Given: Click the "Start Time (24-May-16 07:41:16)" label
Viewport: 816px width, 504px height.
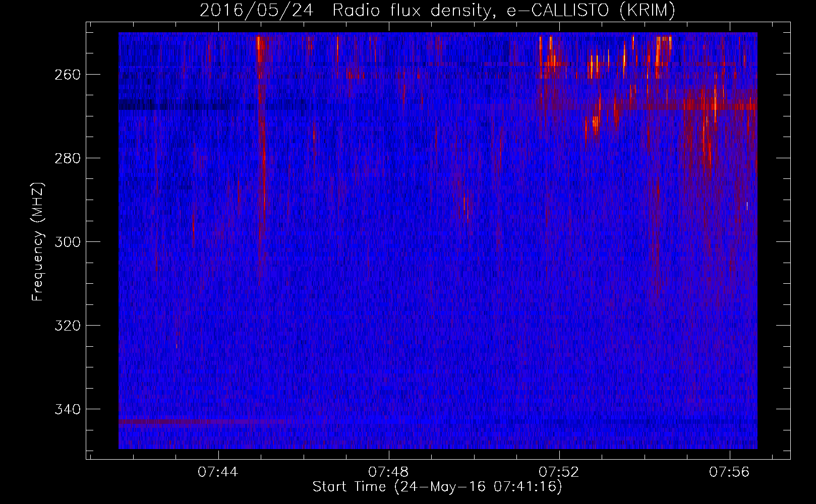Looking at the screenshot, I should 437,487.
